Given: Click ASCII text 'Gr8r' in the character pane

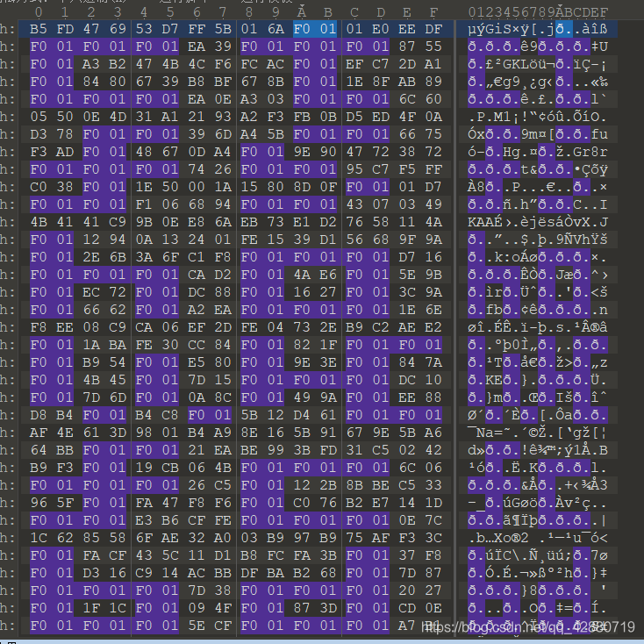Looking at the screenshot, I should click(x=590, y=152).
